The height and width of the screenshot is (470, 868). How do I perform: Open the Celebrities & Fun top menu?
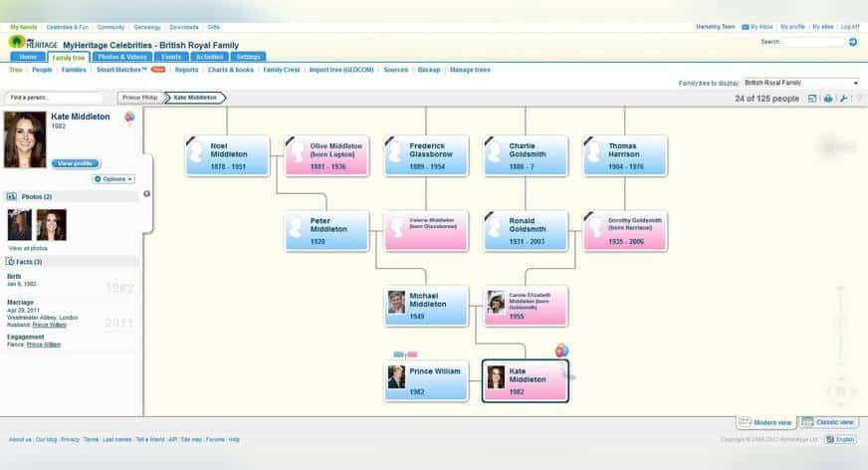67,27
